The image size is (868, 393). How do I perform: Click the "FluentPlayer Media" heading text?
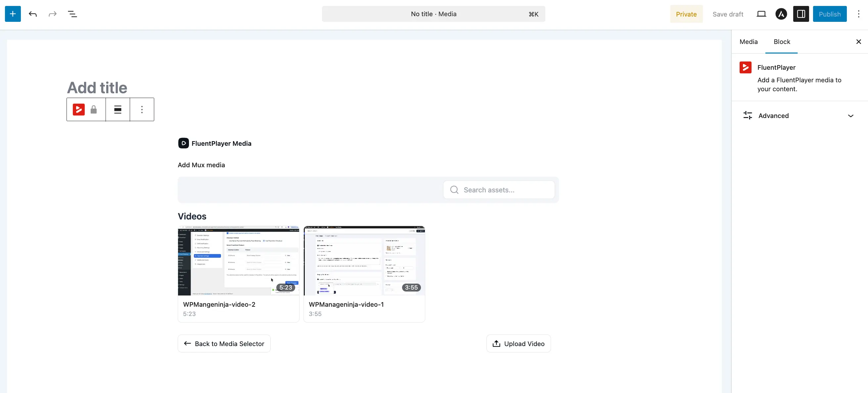point(221,143)
